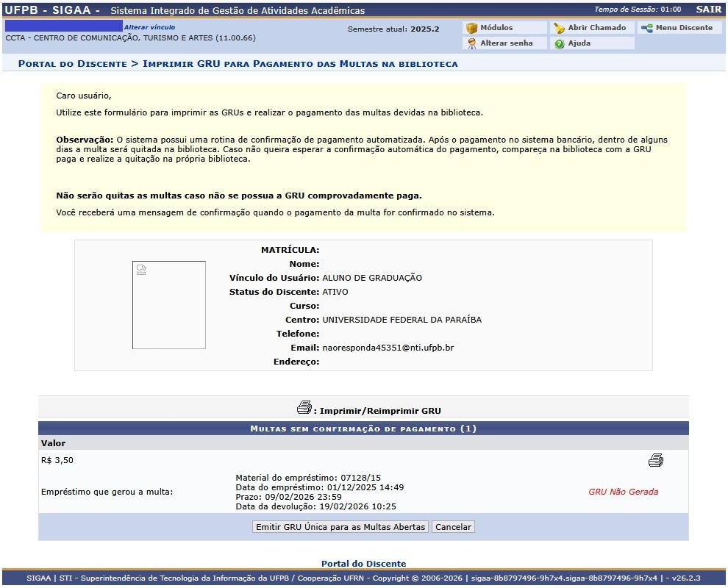Click the Alterar senha person icon
The image size is (728, 588).
click(x=472, y=43)
